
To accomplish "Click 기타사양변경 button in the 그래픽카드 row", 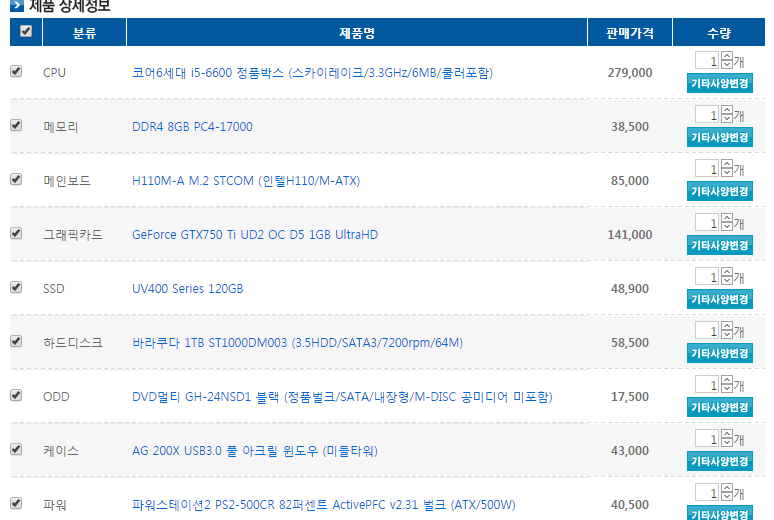I will [x=720, y=245].
